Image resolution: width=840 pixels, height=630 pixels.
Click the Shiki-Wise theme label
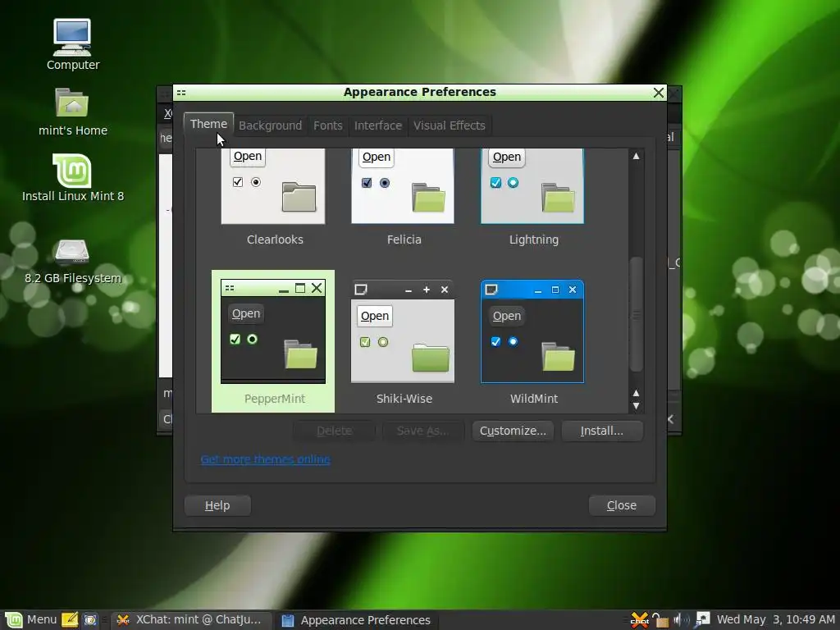404,399
